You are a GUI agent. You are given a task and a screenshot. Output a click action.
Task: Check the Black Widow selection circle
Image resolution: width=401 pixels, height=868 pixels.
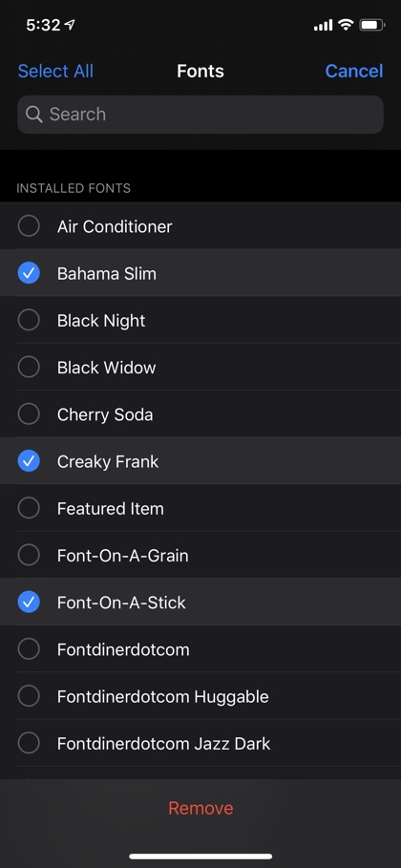(29, 367)
